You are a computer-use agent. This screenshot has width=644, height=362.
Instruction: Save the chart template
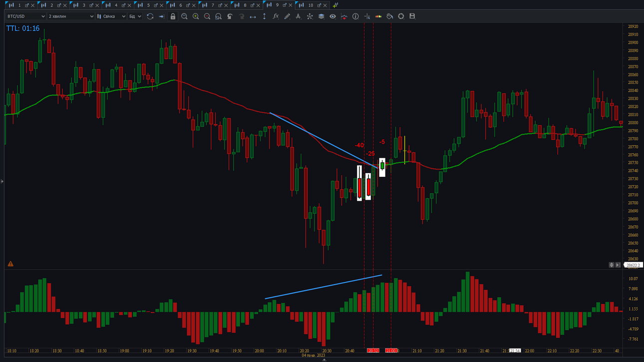412,16
